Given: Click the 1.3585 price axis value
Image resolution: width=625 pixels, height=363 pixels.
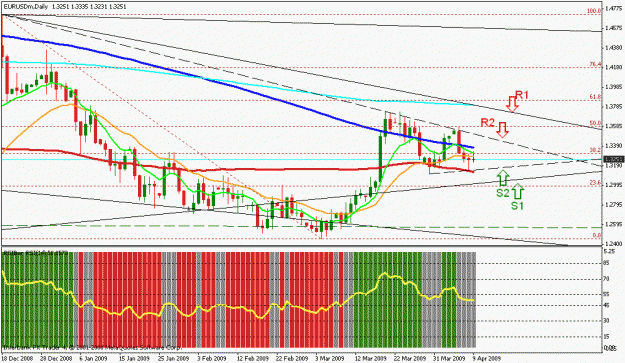Looking at the screenshot, I should (613, 126).
